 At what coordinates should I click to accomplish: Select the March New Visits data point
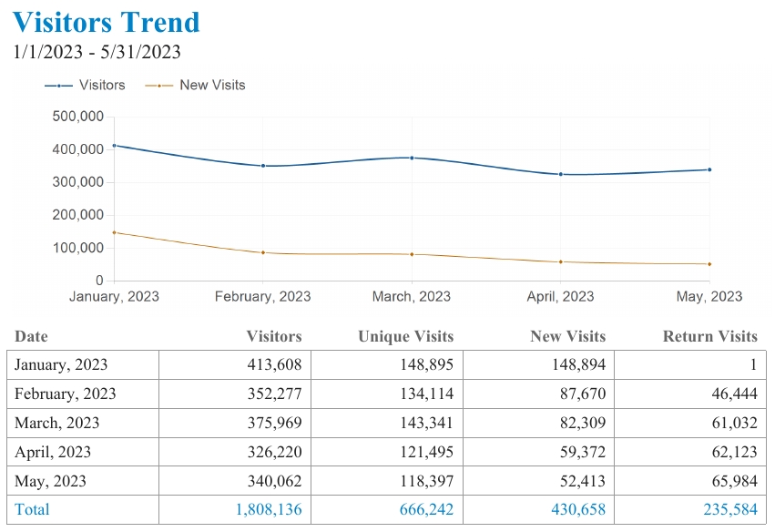pos(412,254)
